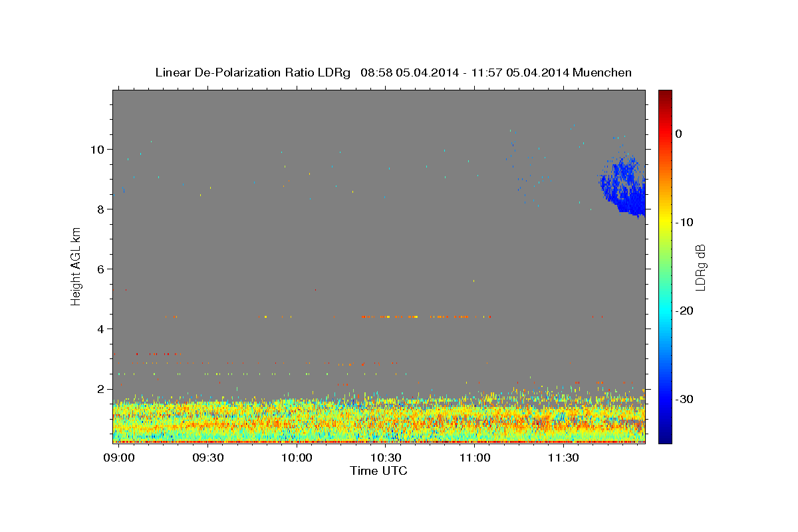Click the colorbar value 0

pos(679,134)
